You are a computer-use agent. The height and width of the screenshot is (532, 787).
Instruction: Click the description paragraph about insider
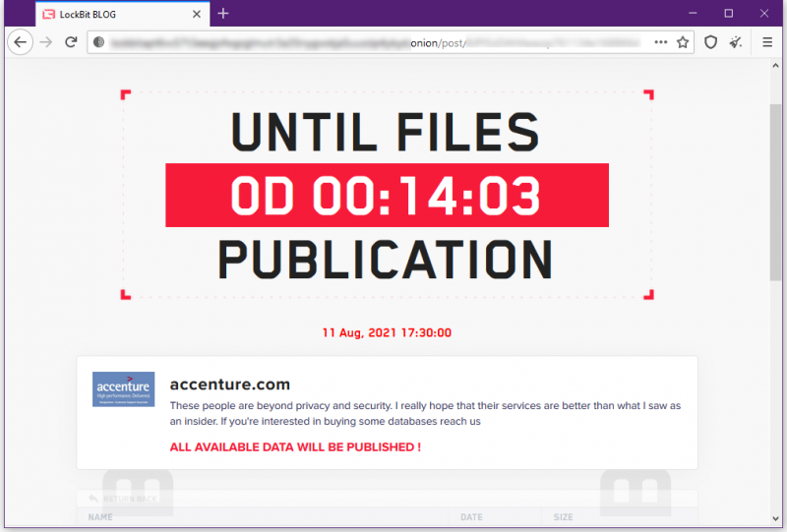(425, 413)
